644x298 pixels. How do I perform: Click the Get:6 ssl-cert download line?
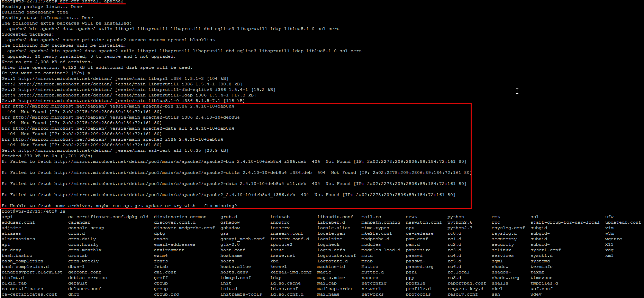115,150
